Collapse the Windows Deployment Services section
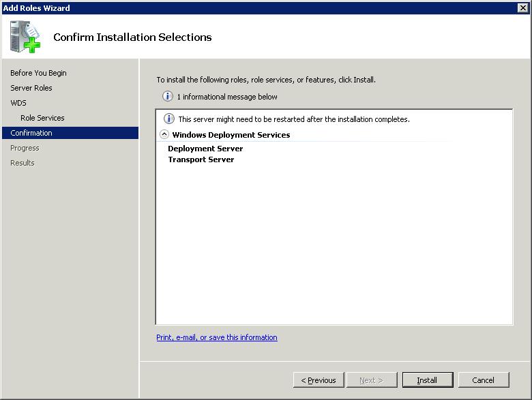 coord(164,134)
